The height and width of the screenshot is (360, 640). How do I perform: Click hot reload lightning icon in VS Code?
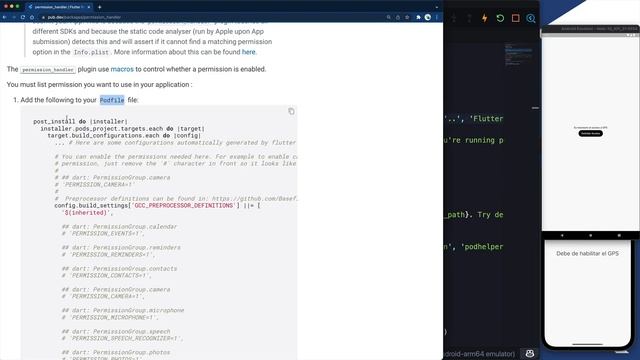point(484,18)
